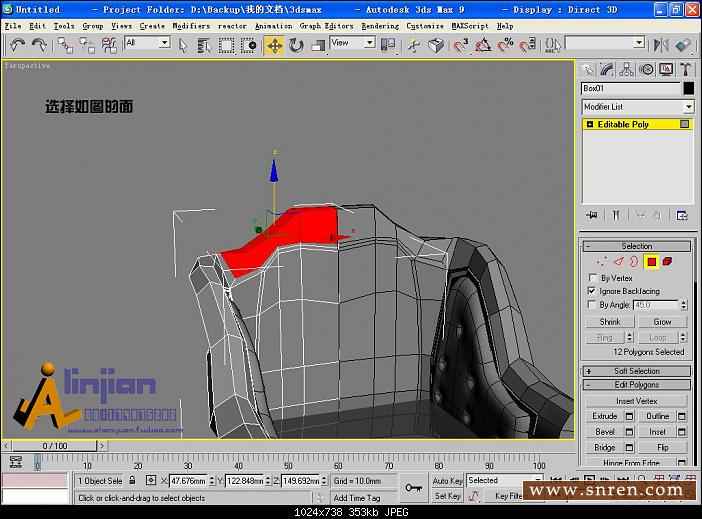
Task: Click the Redo arrow icon
Action: pyautogui.click(x=39, y=45)
